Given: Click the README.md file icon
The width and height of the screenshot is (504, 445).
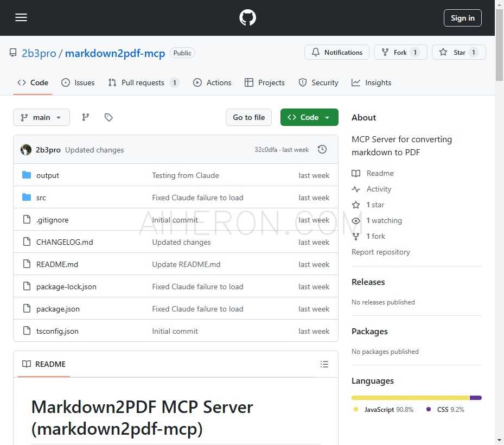Looking at the screenshot, I should point(27,264).
